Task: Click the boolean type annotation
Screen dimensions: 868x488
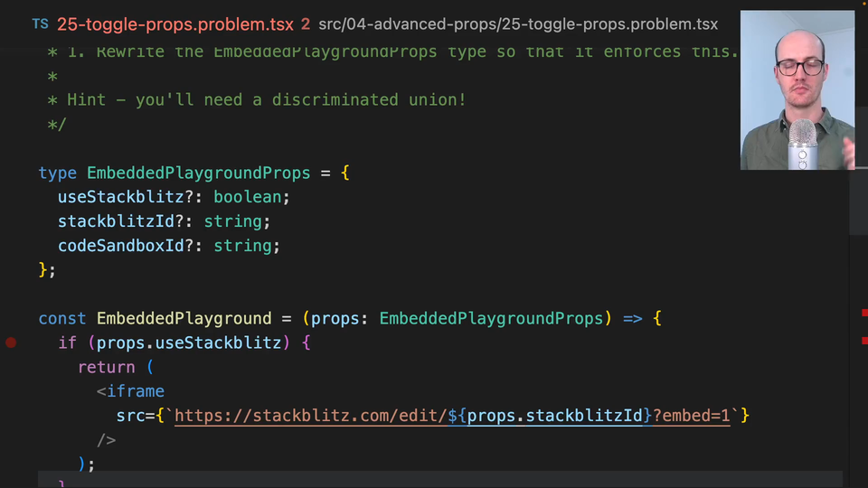Action: (x=248, y=197)
